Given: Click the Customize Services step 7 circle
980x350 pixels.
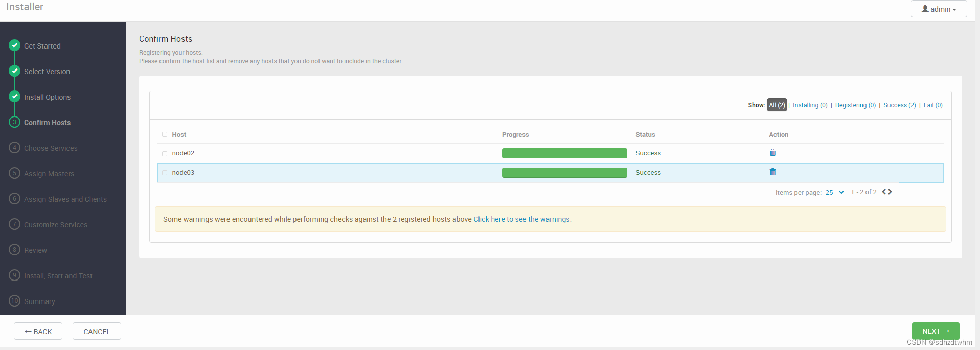Looking at the screenshot, I should (15, 224).
